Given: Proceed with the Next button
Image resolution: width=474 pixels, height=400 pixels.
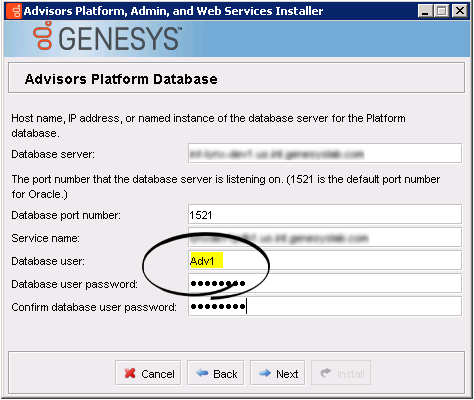Looking at the screenshot, I should 278,373.
